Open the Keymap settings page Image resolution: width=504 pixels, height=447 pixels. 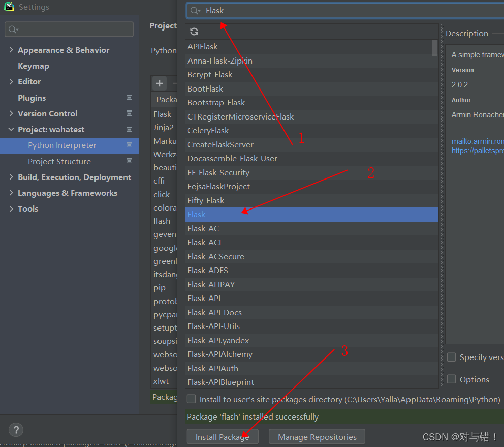click(x=34, y=66)
